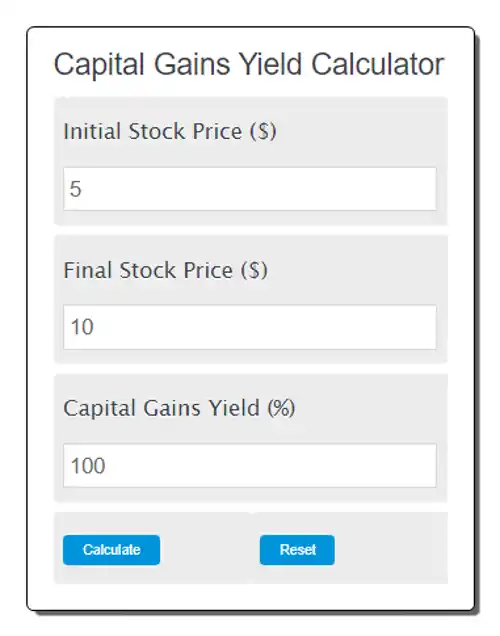This screenshot has height=636, width=500.
Task: Focus the Final Stock Price input field
Action: point(250,327)
